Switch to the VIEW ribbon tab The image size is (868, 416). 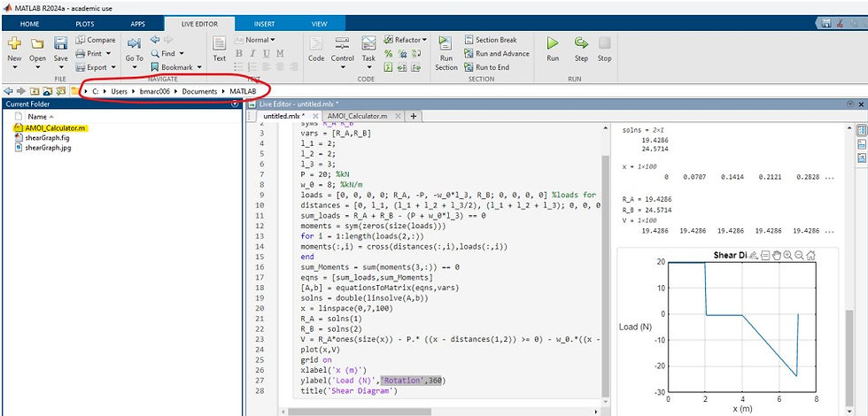point(320,24)
